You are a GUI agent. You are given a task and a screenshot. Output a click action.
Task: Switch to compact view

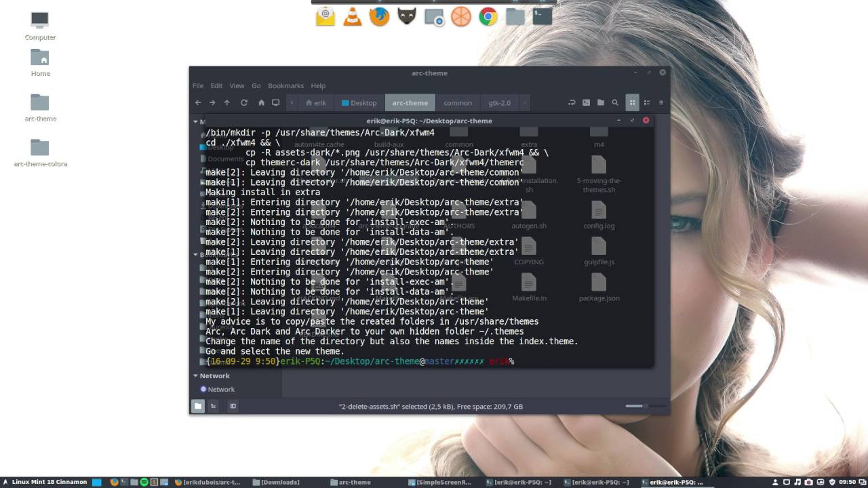click(661, 103)
